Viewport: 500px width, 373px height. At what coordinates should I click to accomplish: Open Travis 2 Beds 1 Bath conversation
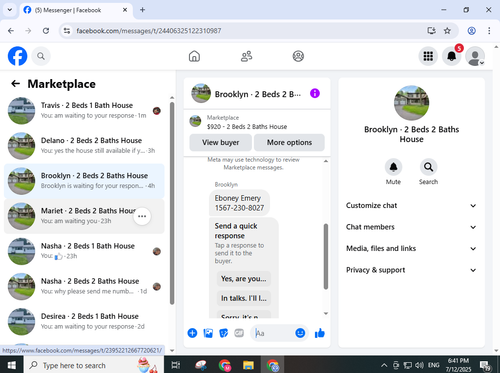click(84, 111)
